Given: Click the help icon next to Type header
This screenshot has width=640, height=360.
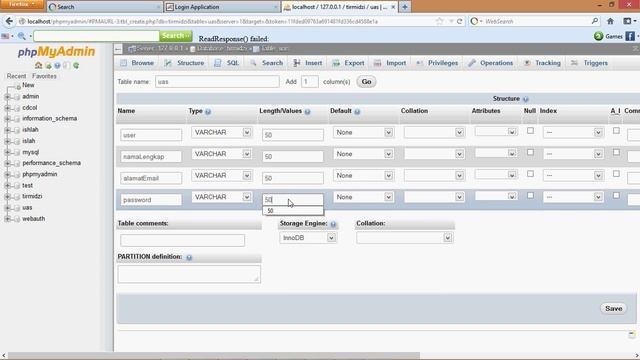Looking at the screenshot, I should 208,111.
